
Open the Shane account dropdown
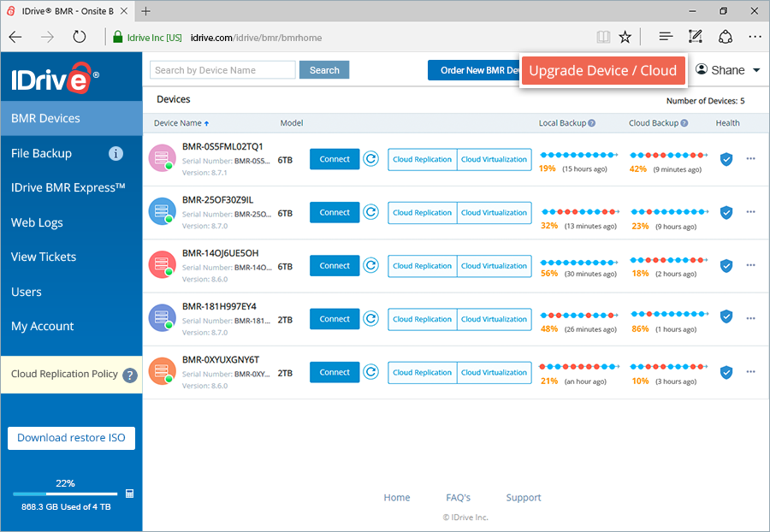[x=728, y=70]
